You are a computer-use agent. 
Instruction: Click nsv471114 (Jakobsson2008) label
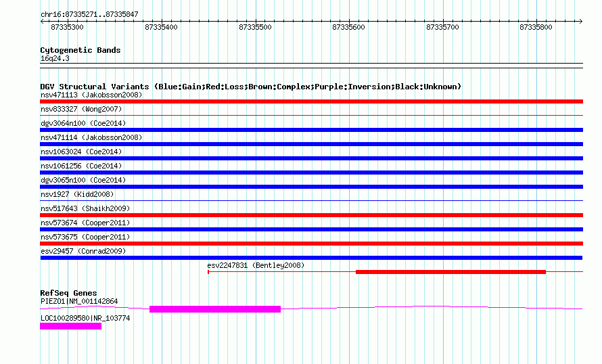click(91, 137)
